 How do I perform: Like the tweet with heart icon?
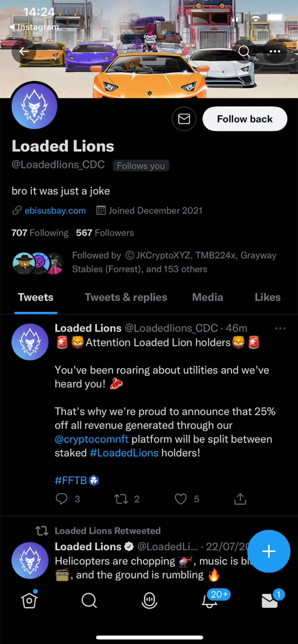pos(181,499)
